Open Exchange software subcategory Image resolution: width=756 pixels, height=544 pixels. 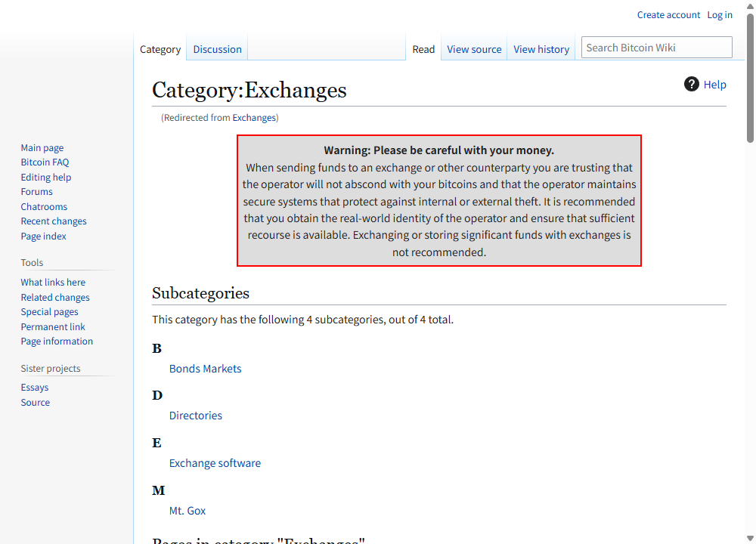(215, 463)
